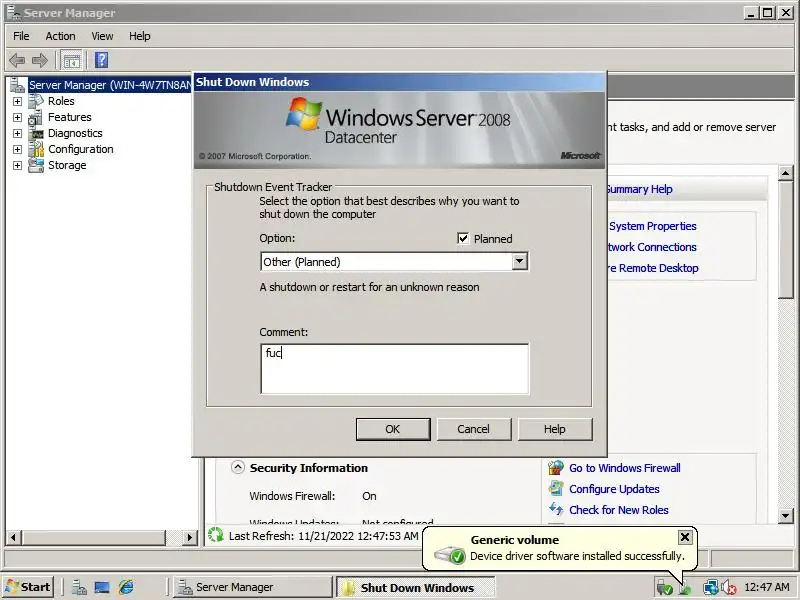Collapse the Security Information section

pos(237,467)
